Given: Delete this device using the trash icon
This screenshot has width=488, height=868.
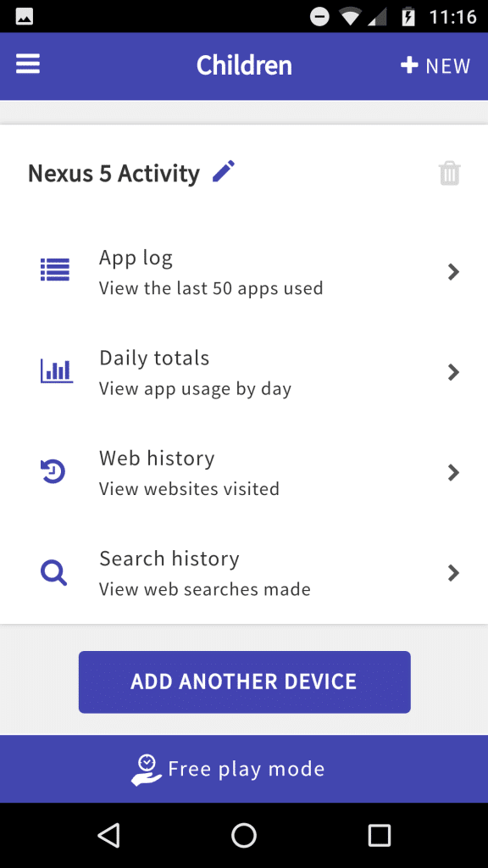Looking at the screenshot, I should click(449, 172).
